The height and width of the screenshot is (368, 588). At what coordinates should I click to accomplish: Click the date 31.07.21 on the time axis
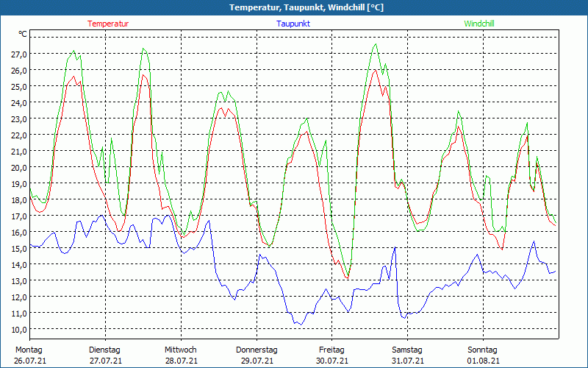407,361
